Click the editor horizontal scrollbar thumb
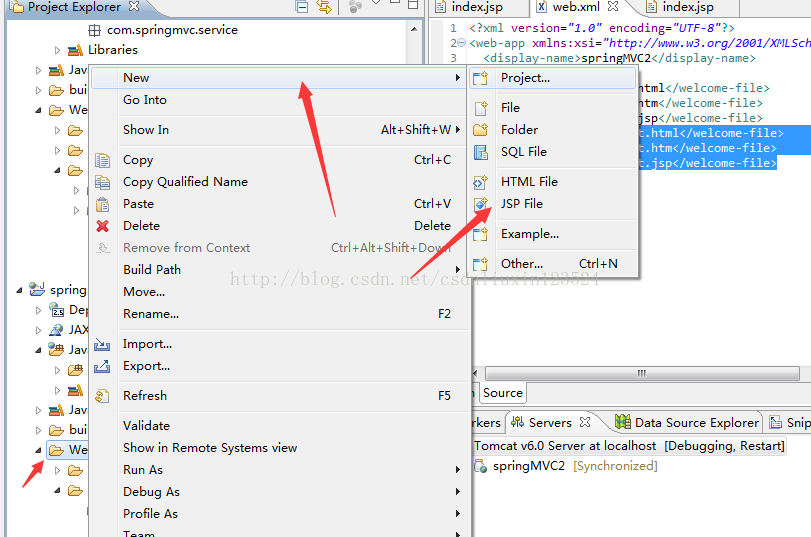 pos(642,373)
